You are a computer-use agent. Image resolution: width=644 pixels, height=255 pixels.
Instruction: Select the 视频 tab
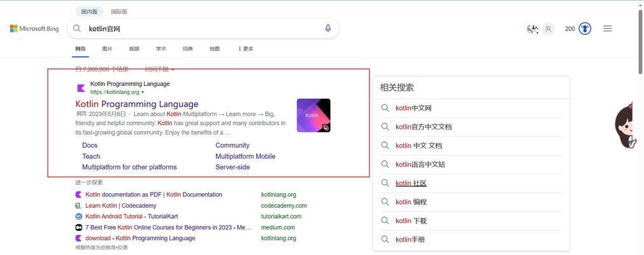pos(134,48)
